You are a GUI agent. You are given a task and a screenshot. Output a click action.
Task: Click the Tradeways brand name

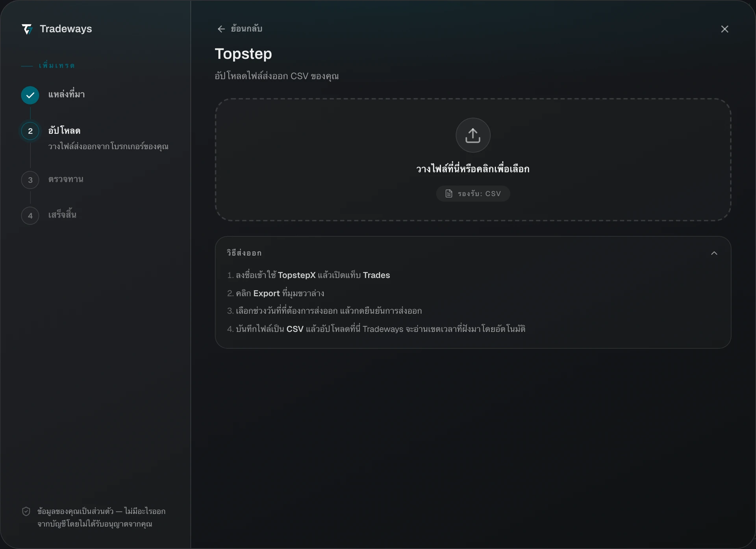point(66,29)
